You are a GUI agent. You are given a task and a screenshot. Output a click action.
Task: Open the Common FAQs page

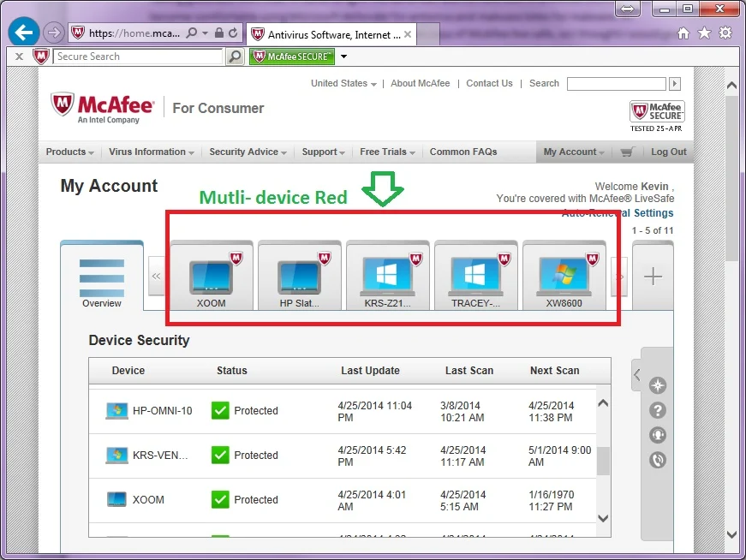coord(463,152)
